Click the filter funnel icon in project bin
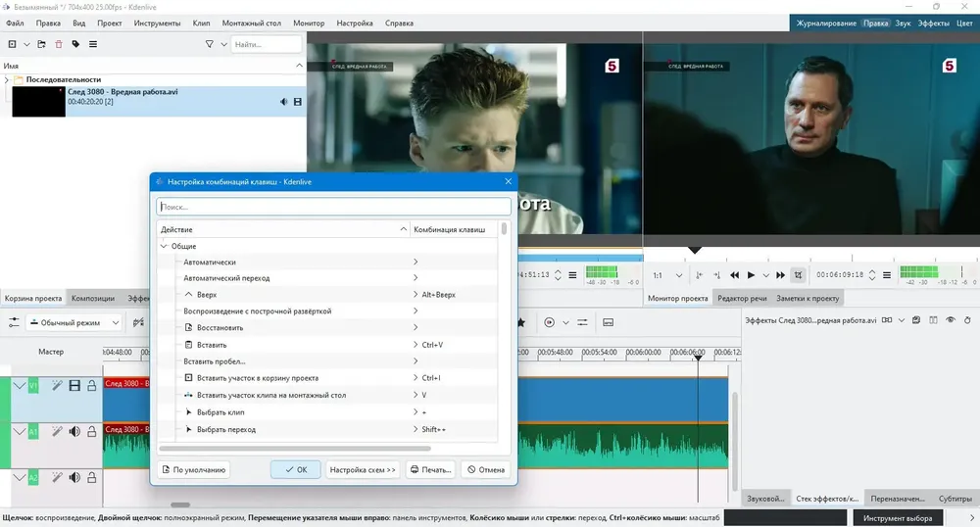Viewport: 980px width, 527px height. click(x=210, y=44)
